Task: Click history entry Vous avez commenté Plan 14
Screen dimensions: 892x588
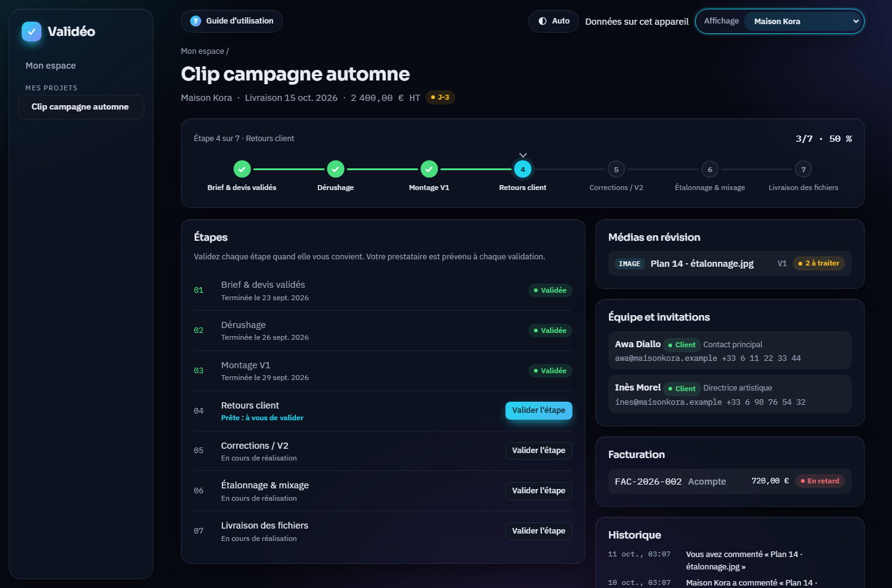Action: [730, 560]
